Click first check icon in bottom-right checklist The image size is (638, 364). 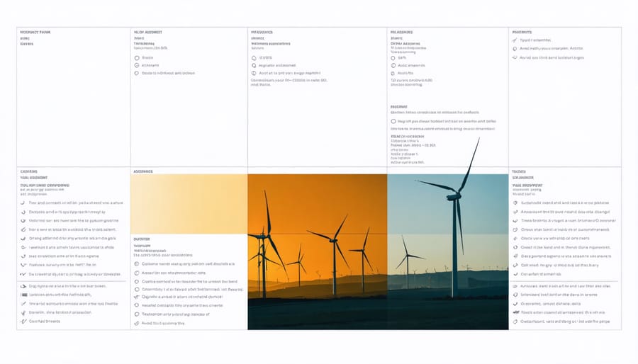pos(515,202)
